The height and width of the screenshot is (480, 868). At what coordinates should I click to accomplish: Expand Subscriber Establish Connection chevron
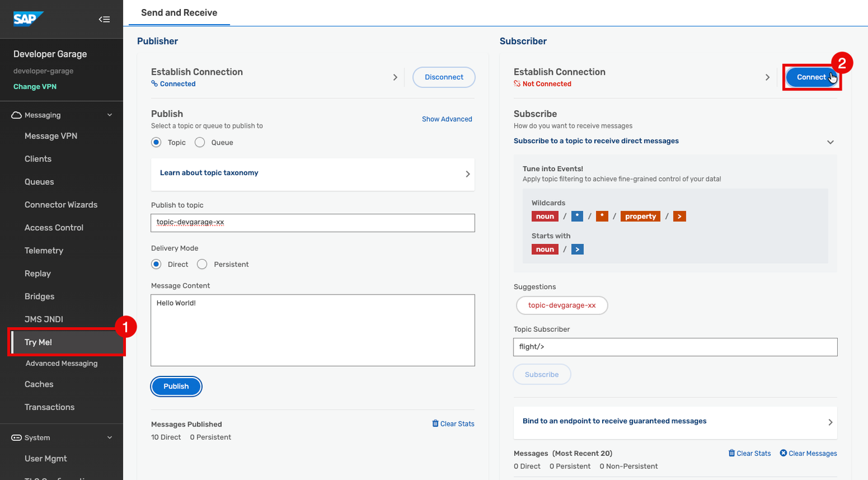(x=767, y=77)
